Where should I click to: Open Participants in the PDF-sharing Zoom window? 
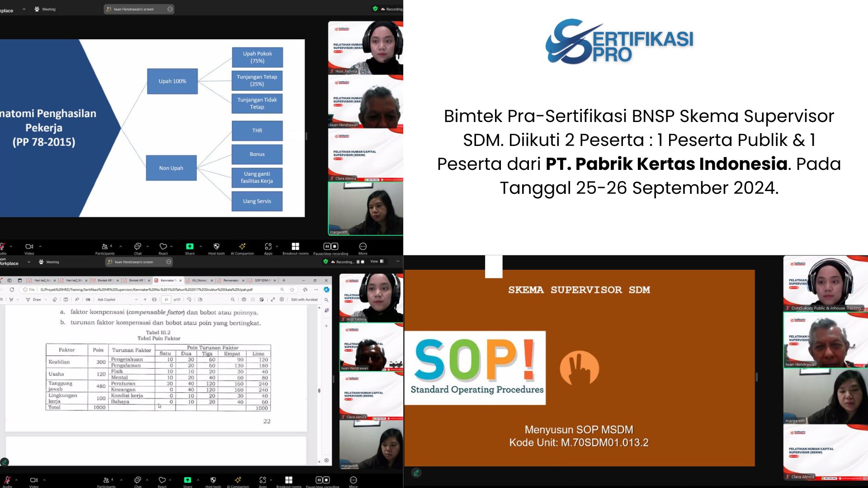tap(106, 482)
